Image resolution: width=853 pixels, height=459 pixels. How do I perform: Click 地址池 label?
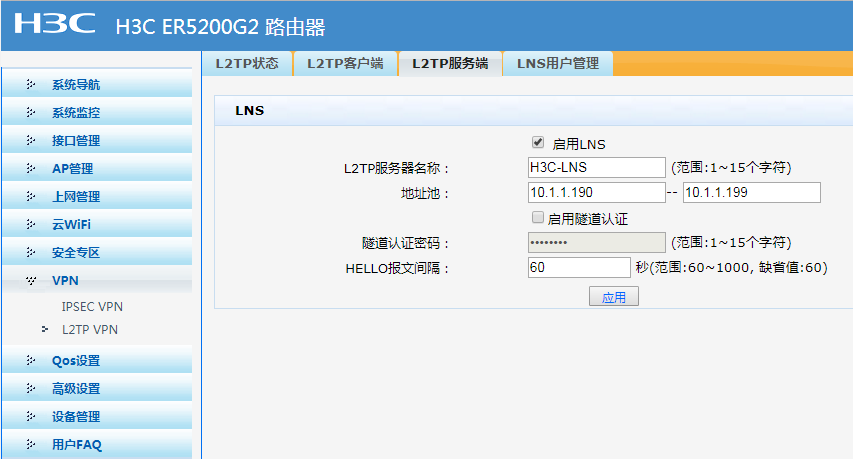click(x=424, y=193)
